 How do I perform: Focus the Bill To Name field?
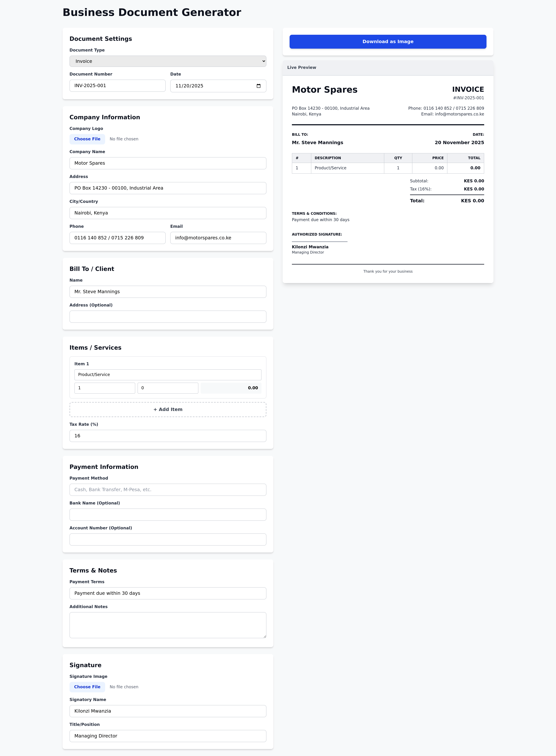[x=168, y=292]
